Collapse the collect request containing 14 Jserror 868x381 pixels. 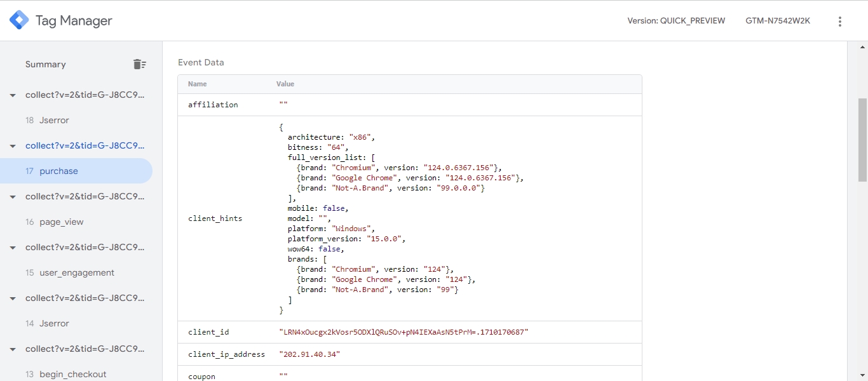13,298
